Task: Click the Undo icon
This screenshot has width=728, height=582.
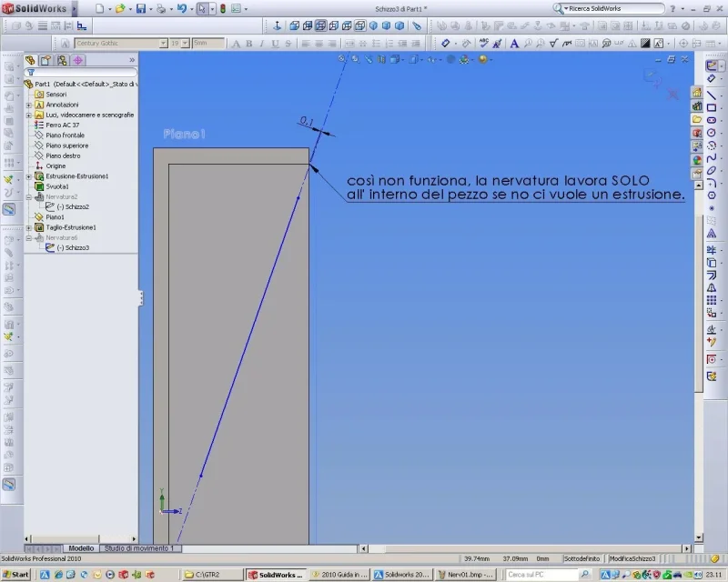Action: [x=181, y=8]
